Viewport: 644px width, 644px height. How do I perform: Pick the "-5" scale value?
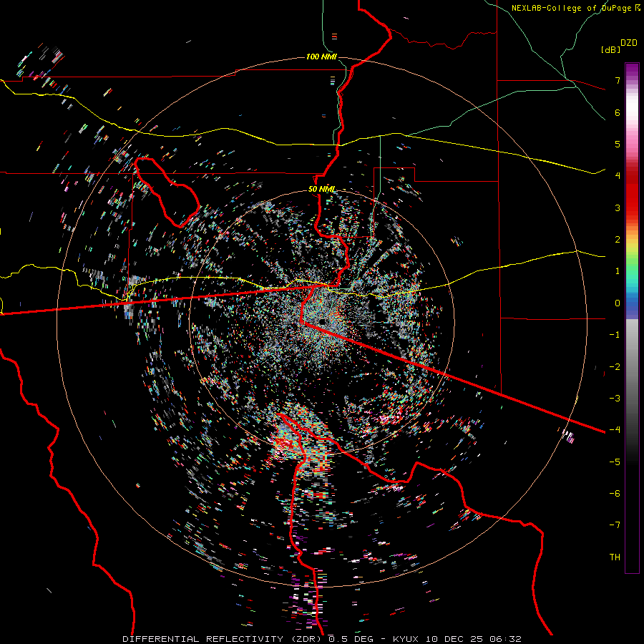[x=615, y=462]
